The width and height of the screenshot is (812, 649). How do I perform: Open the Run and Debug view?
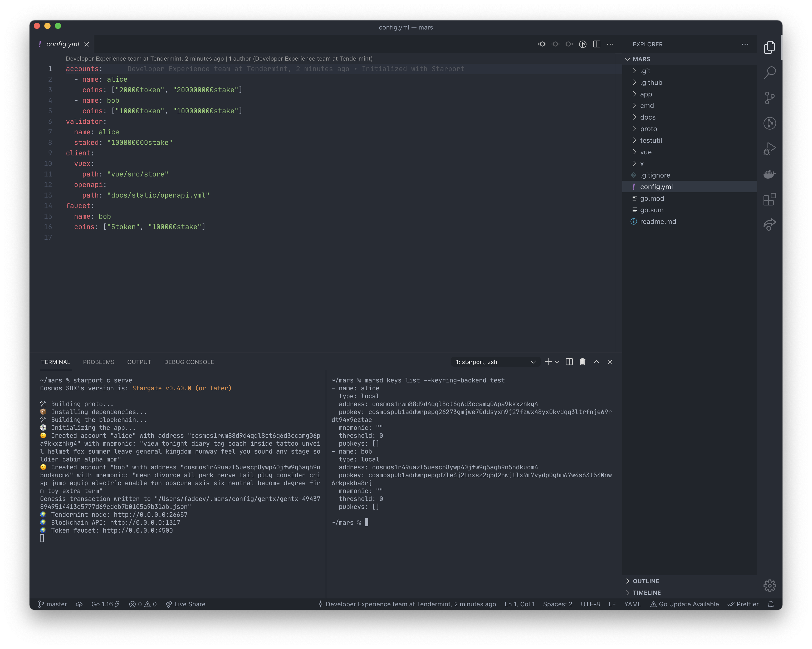pyautogui.click(x=770, y=148)
